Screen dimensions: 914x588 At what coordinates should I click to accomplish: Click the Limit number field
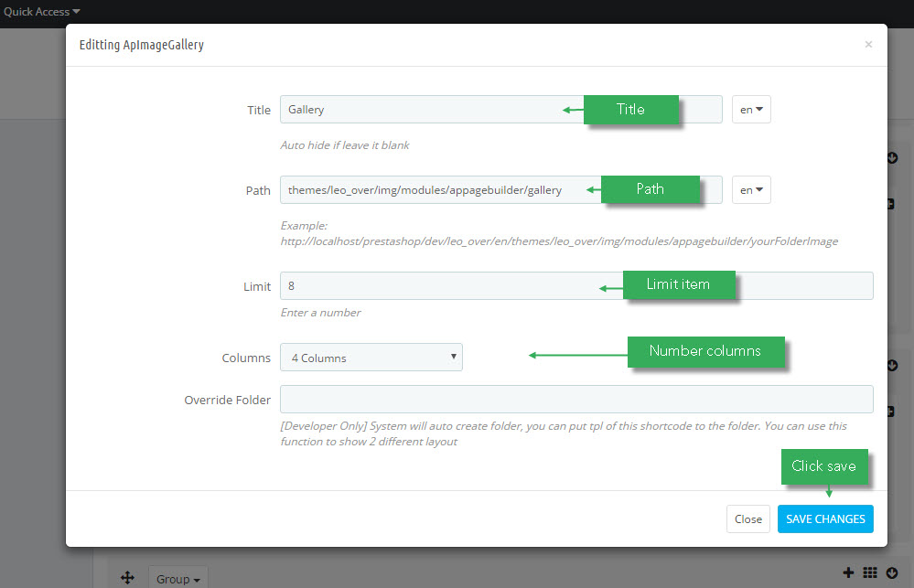click(x=576, y=285)
